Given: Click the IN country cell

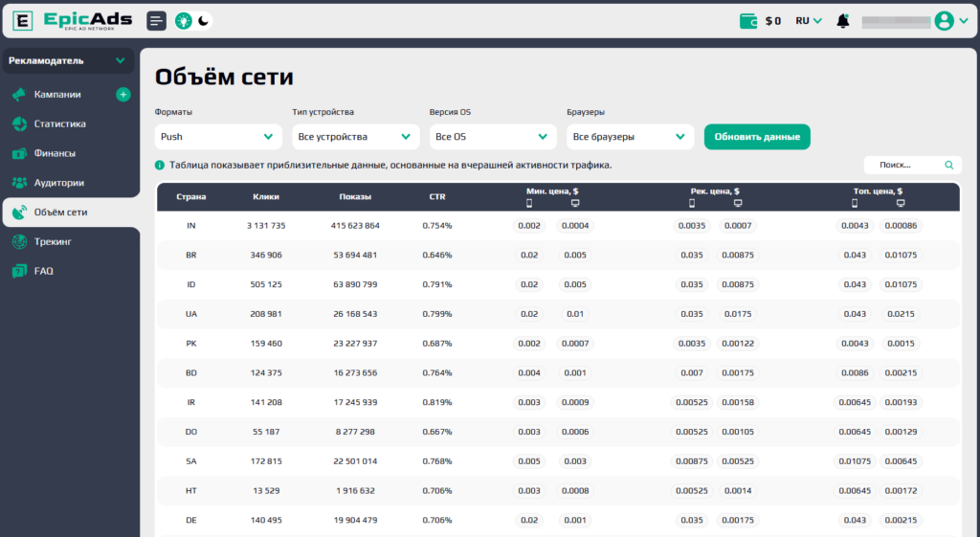Looking at the screenshot, I should pyautogui.click(x=191, y=226).
